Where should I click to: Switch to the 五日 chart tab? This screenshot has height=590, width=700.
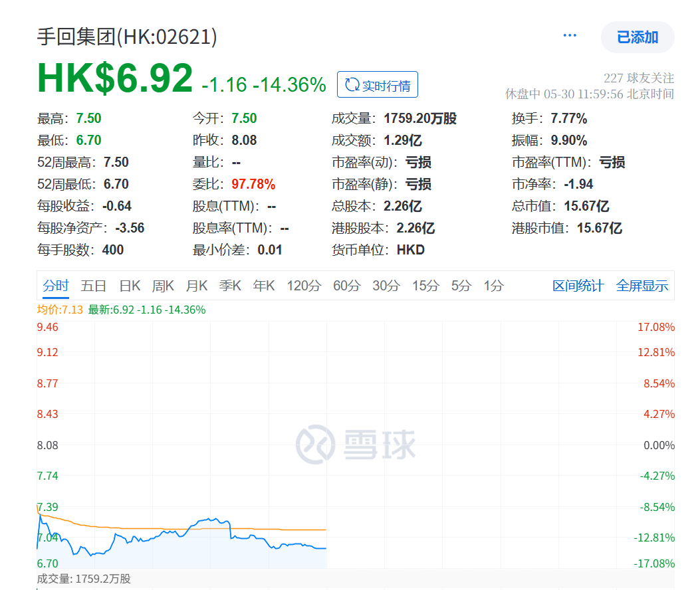93,286
